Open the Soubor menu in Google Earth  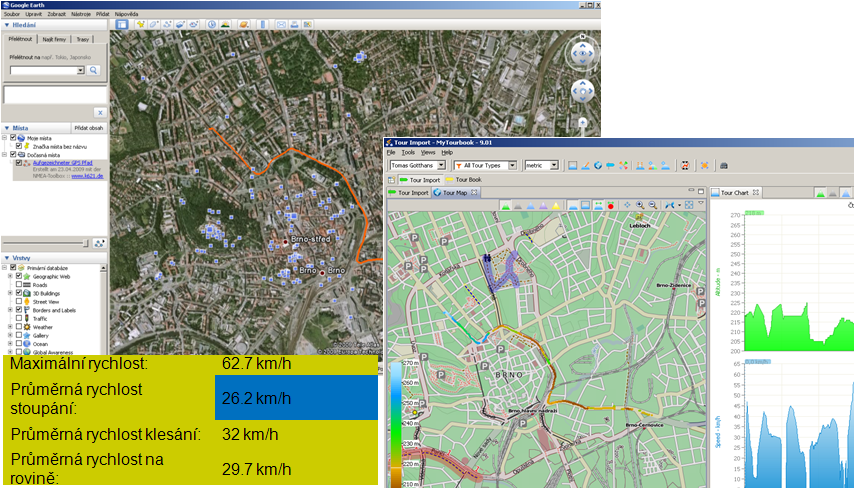(x=12, y=14)
